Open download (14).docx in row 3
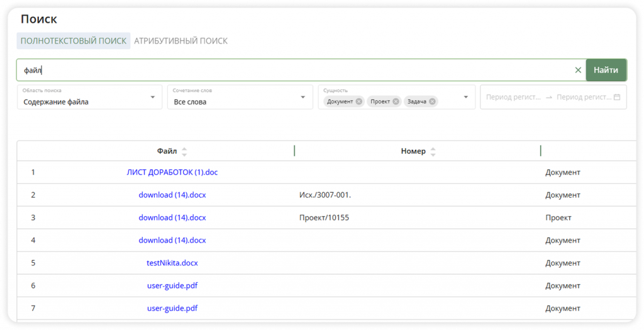This screenshot has width=644, height=330. click(172, 218)
